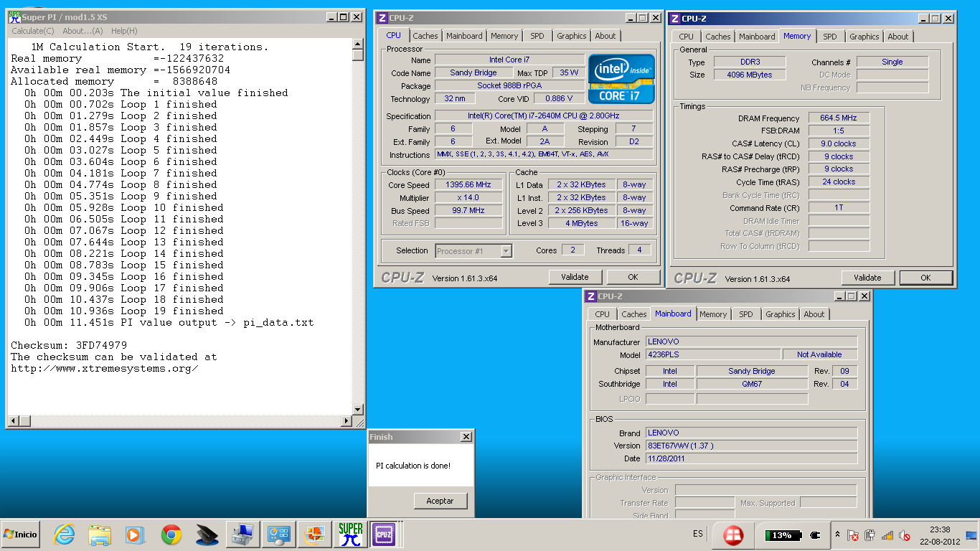
Task: Click OK in the CPU window
Action: (633, 277)
